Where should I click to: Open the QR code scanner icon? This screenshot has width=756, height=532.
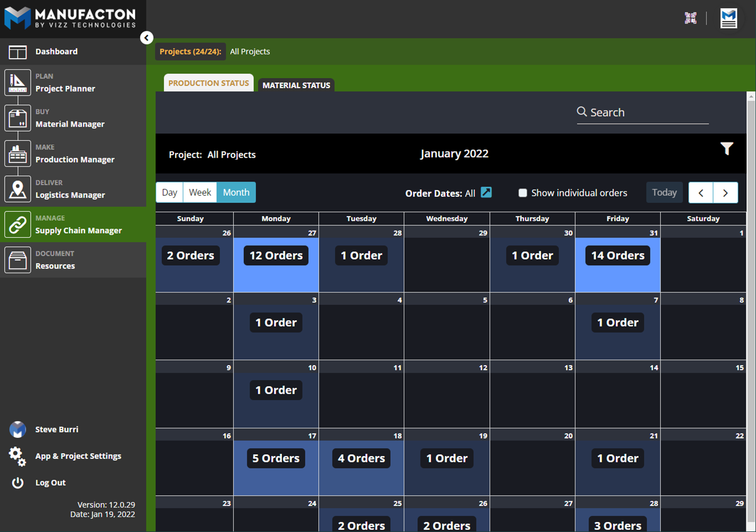[690, 18]
